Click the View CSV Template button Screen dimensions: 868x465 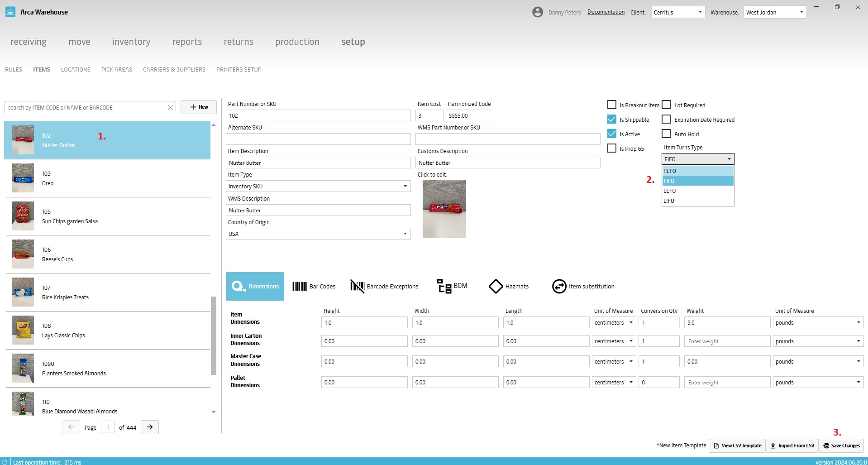point(737,446)
